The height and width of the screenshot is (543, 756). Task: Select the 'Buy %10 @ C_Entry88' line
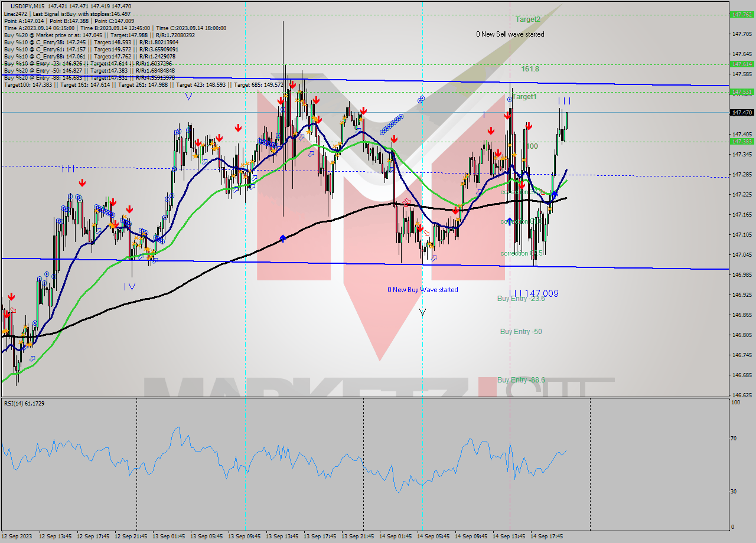coord(90,56)
